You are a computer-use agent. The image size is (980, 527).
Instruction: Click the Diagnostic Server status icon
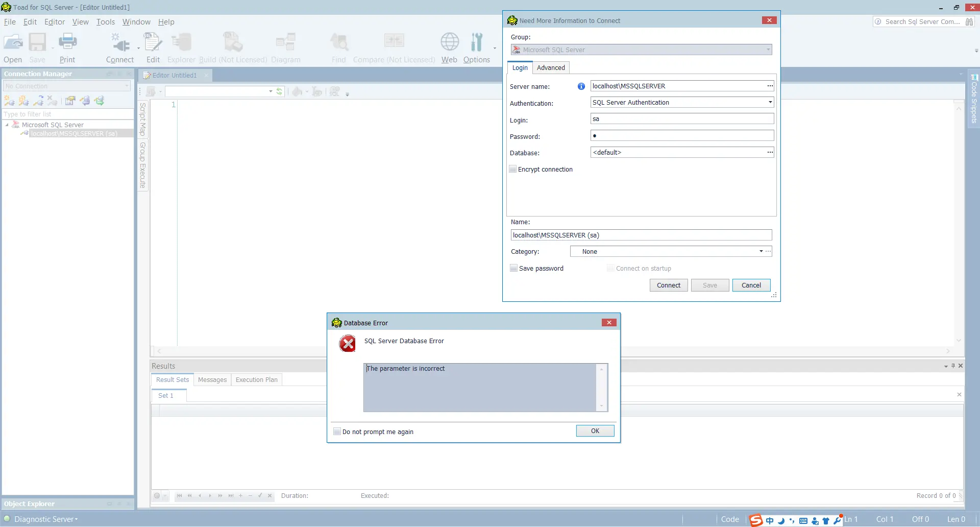pyautogui.click(x=7, y=519)
